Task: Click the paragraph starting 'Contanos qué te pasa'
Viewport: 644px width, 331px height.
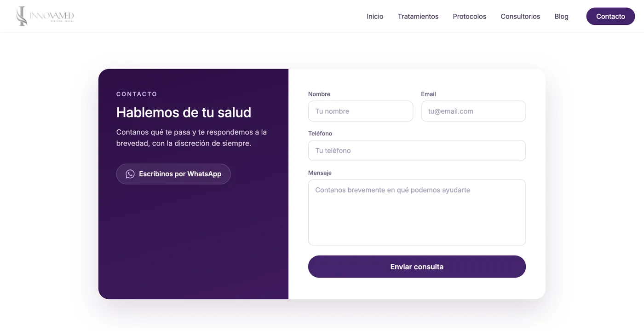Action: 191,138
